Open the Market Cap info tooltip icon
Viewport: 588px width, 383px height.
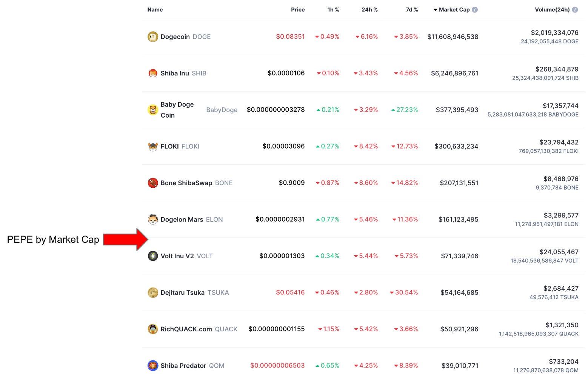coord(476,9)
